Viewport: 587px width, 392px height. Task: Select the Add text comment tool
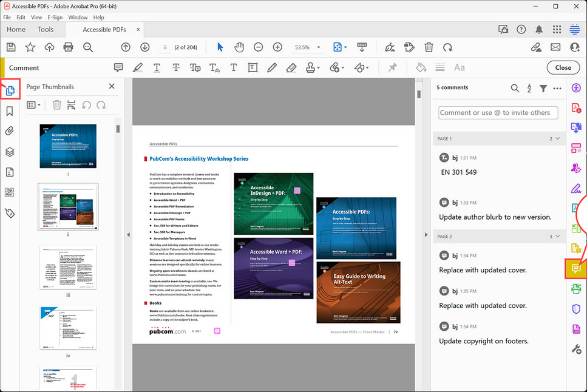click(x=234, y=67)
